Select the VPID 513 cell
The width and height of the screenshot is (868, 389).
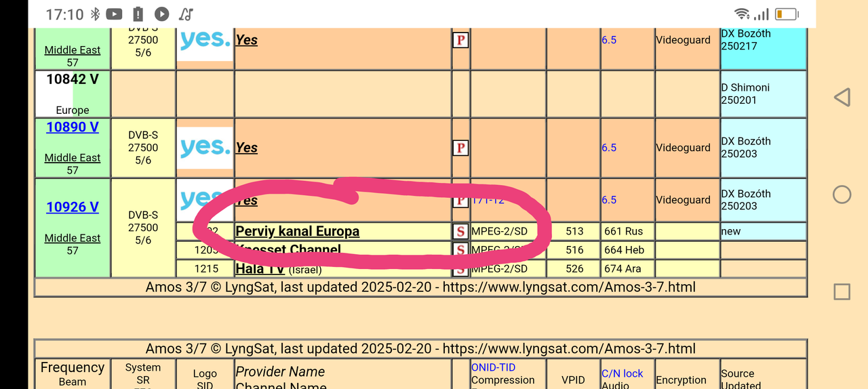(574, 231)
